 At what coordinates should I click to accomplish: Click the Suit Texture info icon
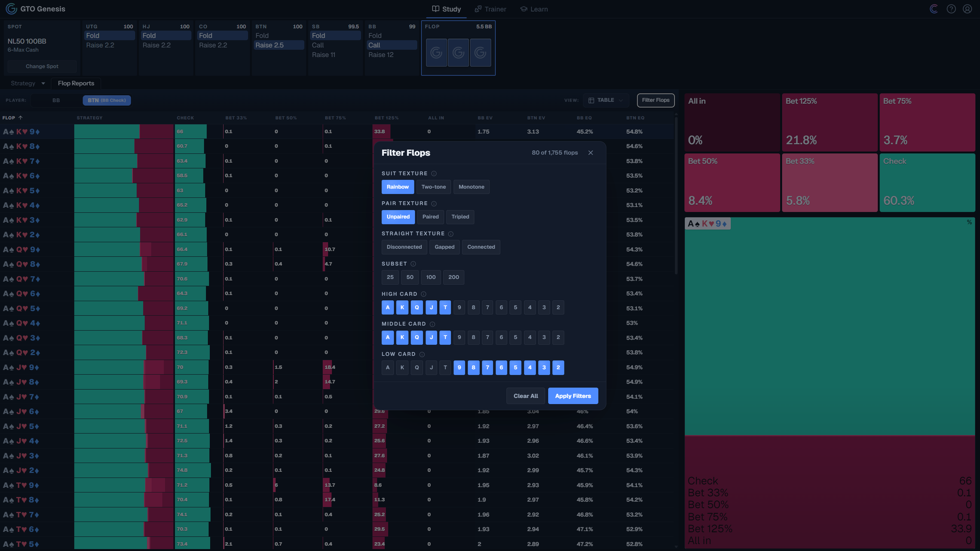[434, 173]
